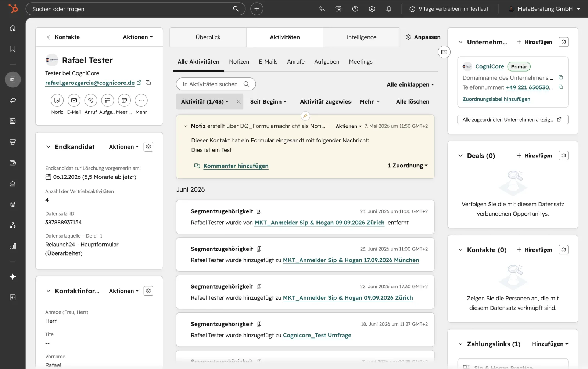Click Alle löschen filters button

click(412, 102)
